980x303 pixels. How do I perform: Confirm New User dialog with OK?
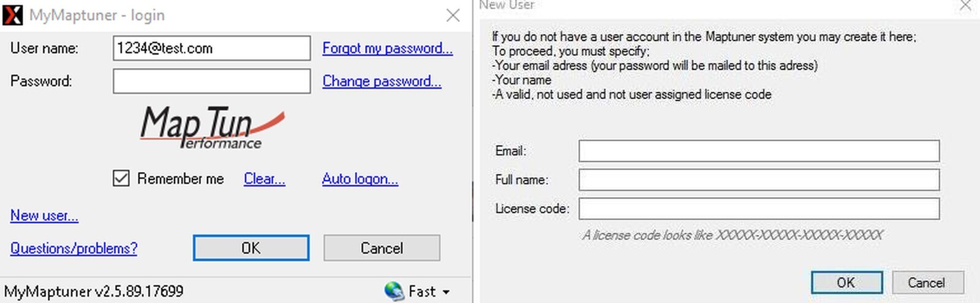coord(846,282)
